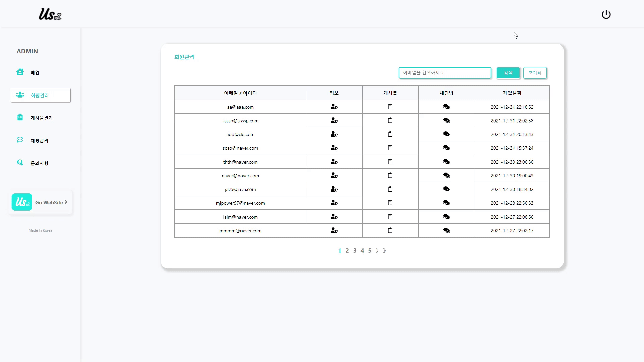
Task: Open member info for java@java.com
Action: tap(334, 189)
